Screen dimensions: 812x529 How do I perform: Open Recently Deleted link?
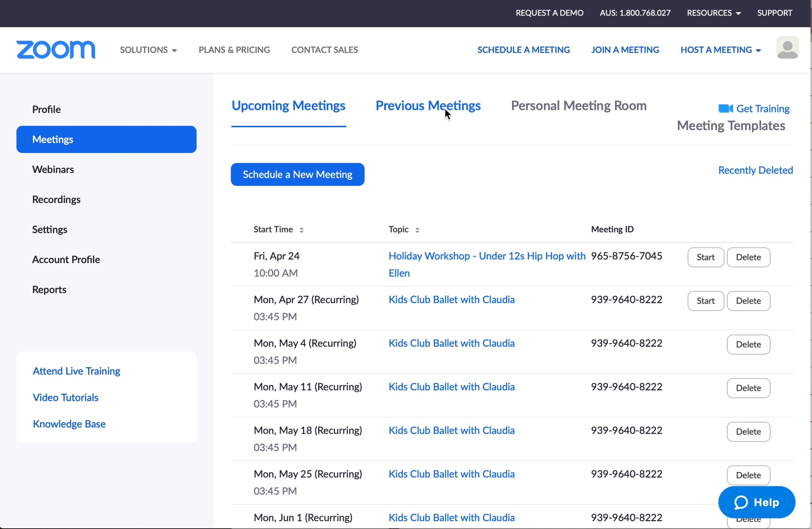(755, 170)
